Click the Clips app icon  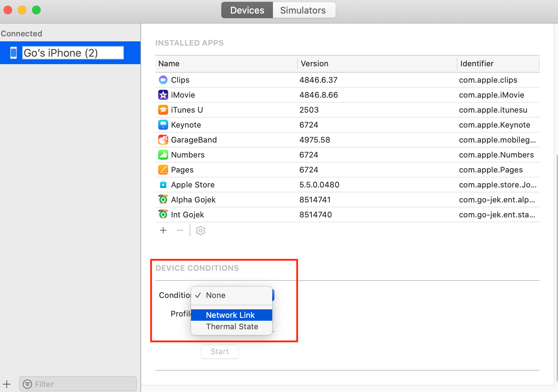coord(163,80)
